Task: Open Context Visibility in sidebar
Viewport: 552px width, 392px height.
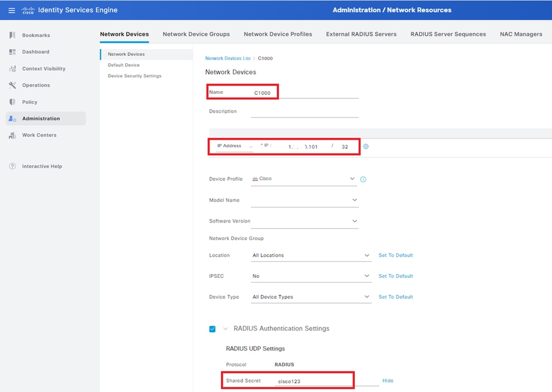Action: point(44,68)
